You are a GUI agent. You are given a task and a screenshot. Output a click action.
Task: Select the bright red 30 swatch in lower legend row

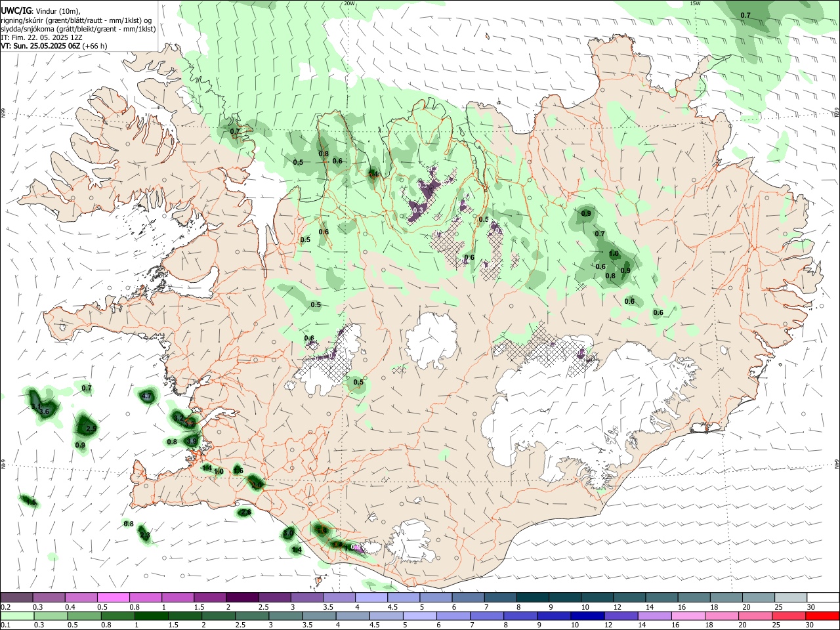point(823,616)
